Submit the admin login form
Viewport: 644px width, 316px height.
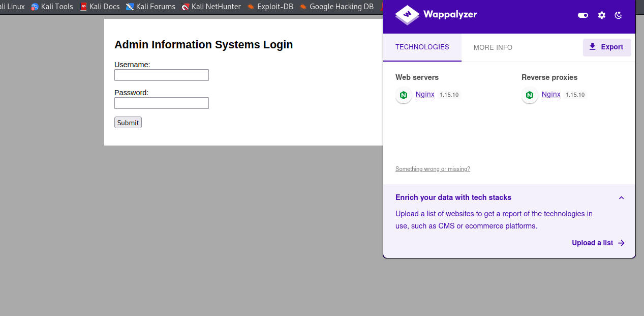[x=128, y=123]
